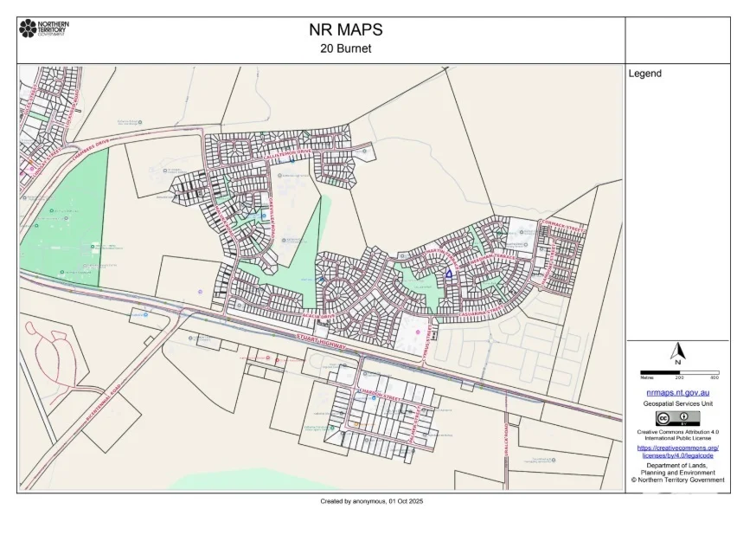Click the blue highlighted parcel near Martin Terrace
This screenshot has width=756, height=535.
(x=449, y=274)
